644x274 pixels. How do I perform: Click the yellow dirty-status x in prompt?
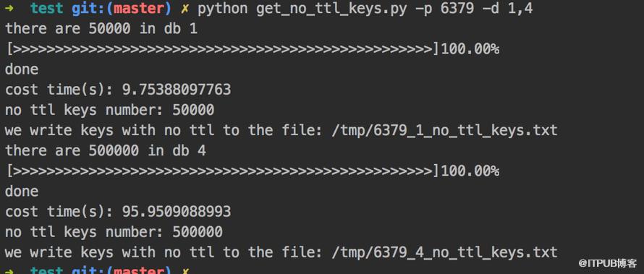click(x=185, y=9)
